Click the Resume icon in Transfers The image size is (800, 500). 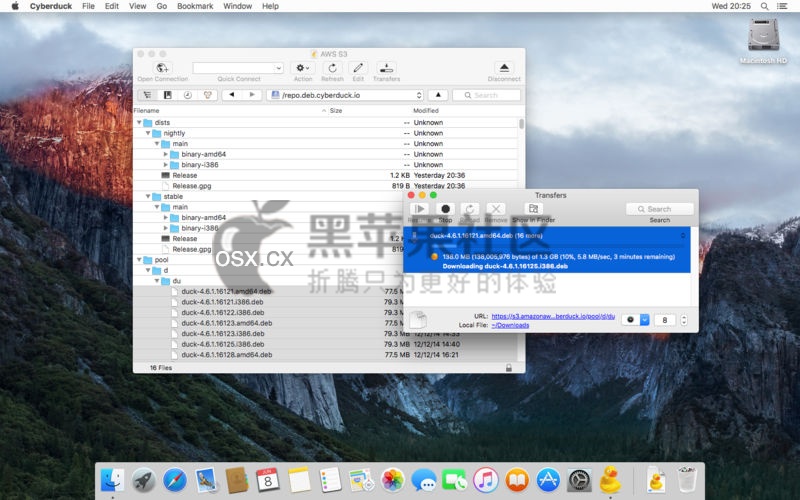[419, 209]
